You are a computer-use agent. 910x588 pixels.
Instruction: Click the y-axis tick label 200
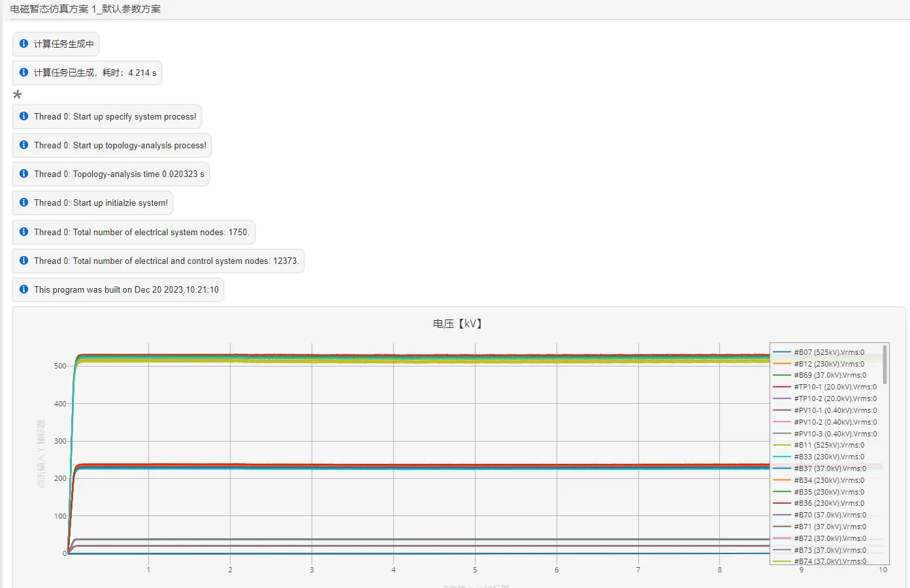pos(60,478)
